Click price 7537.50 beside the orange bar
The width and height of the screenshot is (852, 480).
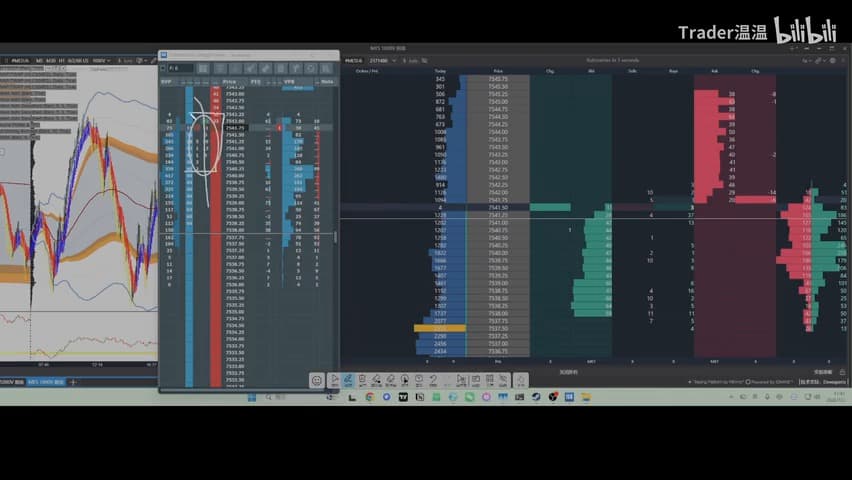[x=498, y=328]
